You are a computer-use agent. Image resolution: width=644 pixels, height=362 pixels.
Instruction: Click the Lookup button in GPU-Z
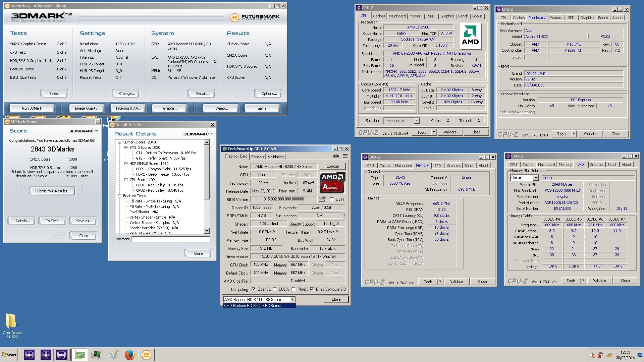coord(332,166)
